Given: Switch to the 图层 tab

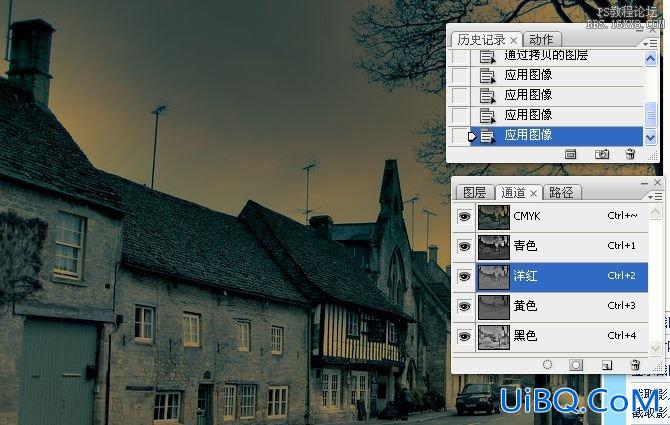Looking at the screenshot, I should coord(474,193).
